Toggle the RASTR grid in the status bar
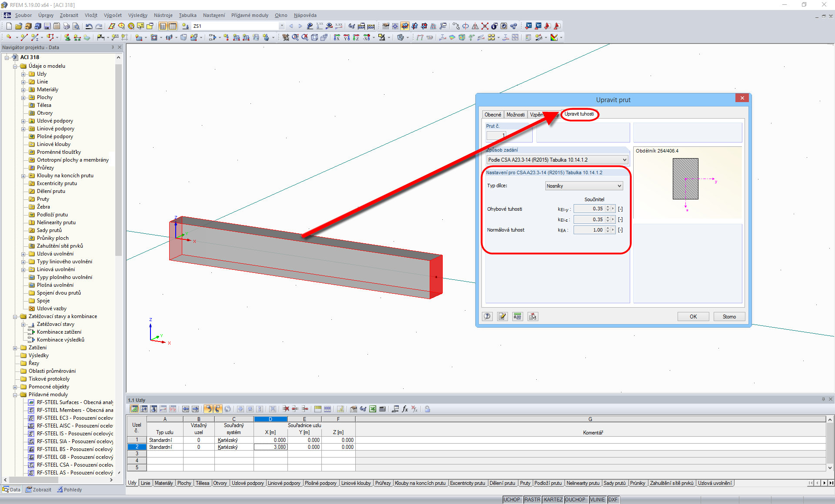The image size is (835, 504). (532, 500)
